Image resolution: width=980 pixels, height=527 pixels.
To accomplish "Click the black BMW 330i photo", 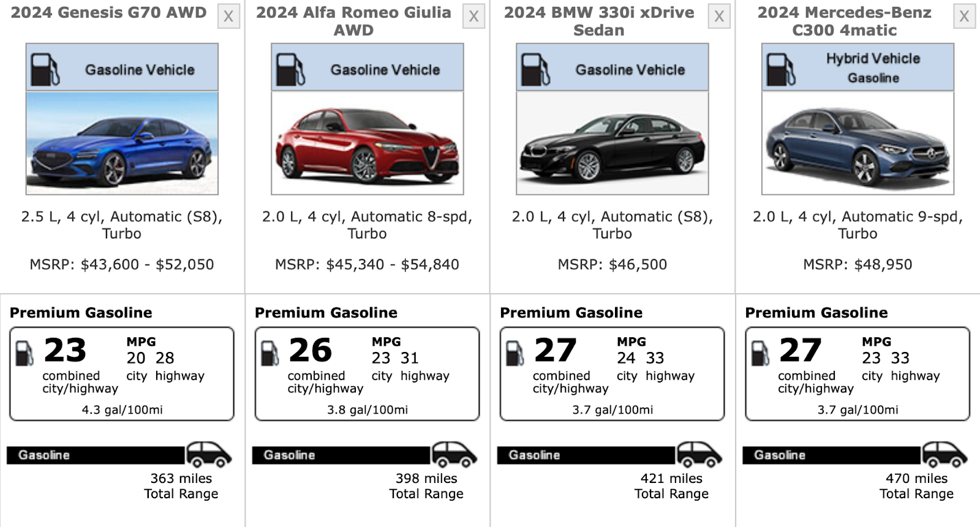I will [612, 143].
